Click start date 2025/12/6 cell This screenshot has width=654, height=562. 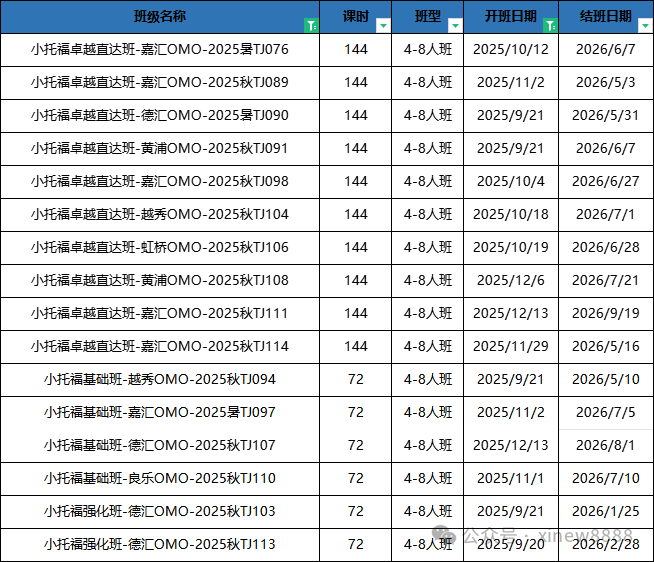(510, 280)
